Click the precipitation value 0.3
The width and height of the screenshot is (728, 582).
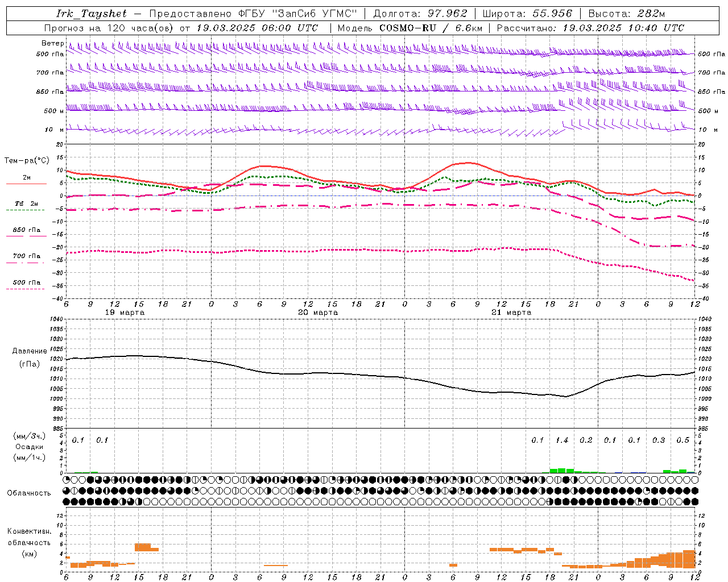[659, 440]
